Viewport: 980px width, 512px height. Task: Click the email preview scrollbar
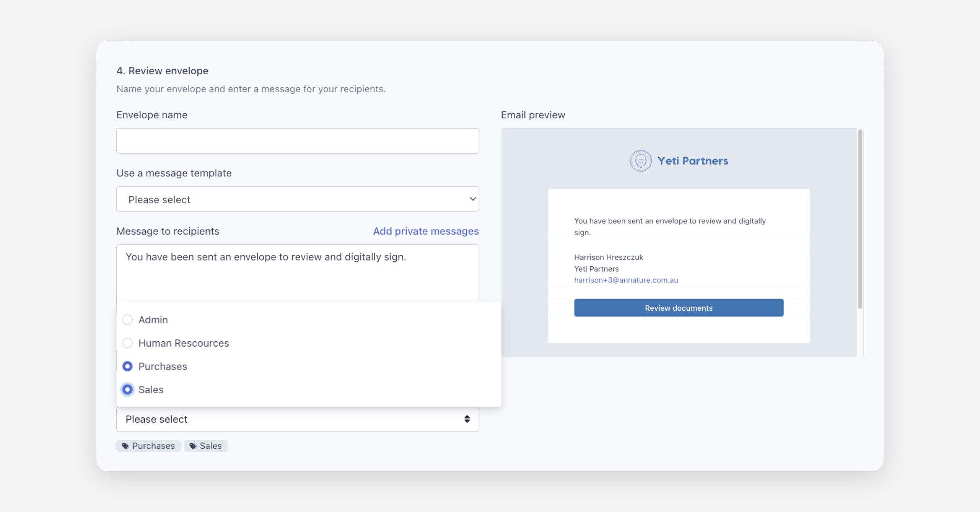coord(860,219)
